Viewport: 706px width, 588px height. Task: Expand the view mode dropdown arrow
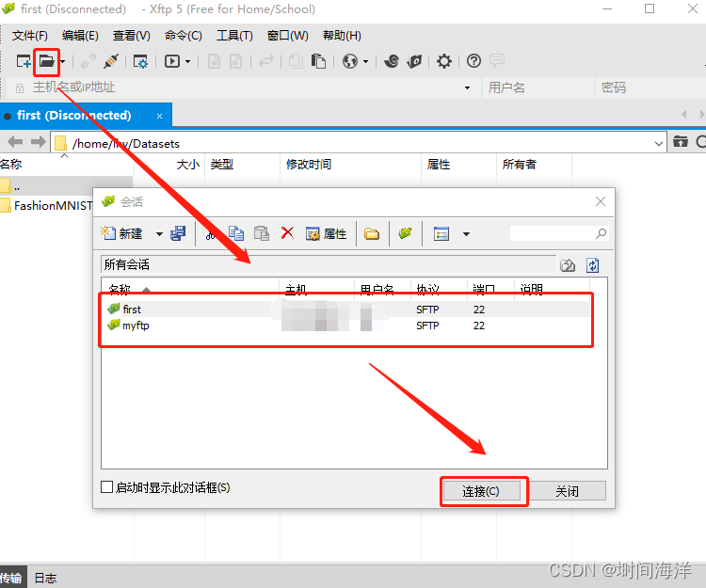click(x=467, y=234)
